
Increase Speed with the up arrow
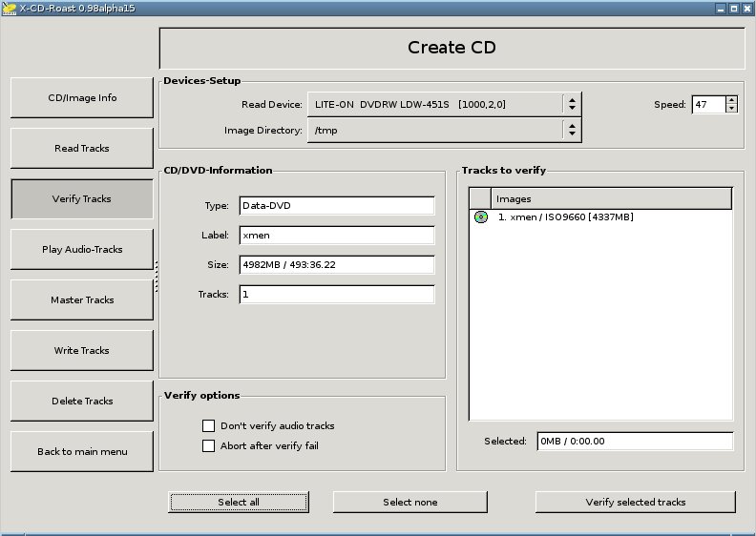point(731,100)
